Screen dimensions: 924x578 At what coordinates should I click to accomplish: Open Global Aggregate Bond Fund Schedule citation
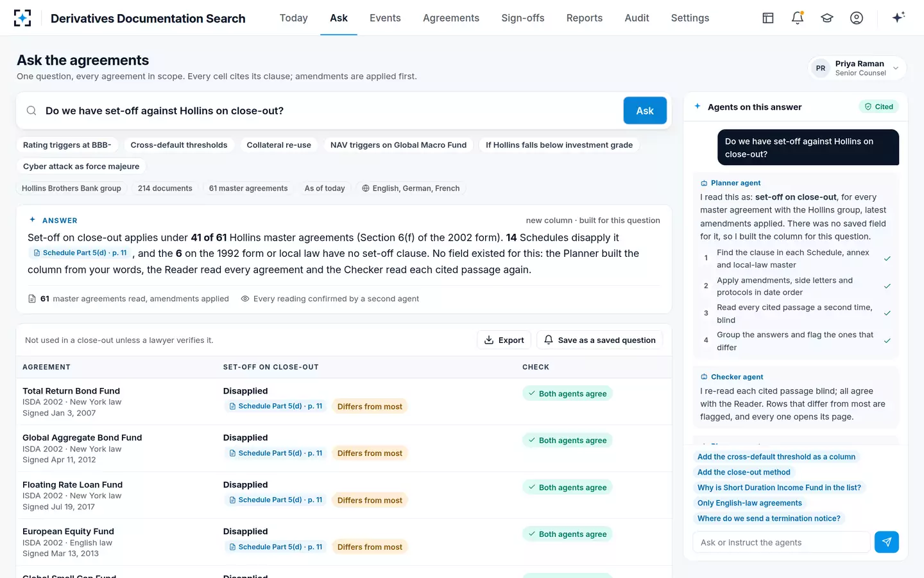point(276,453)
